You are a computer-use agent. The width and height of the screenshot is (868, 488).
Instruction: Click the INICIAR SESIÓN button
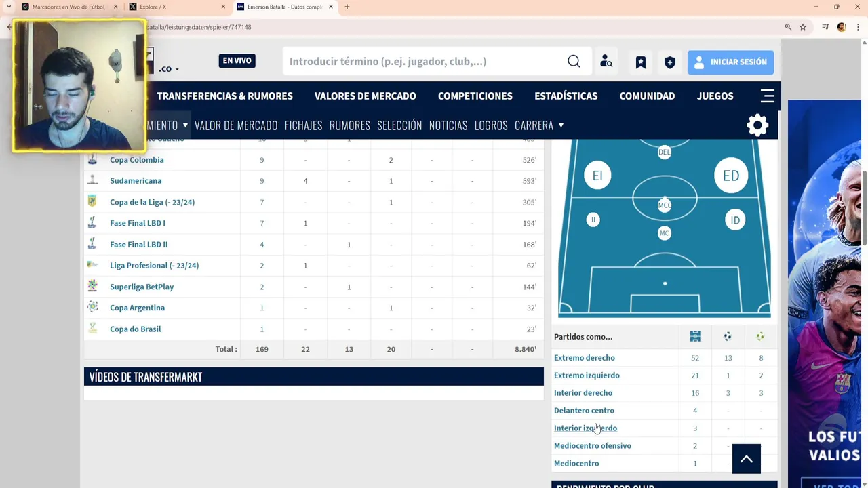(x=730, y=62)
